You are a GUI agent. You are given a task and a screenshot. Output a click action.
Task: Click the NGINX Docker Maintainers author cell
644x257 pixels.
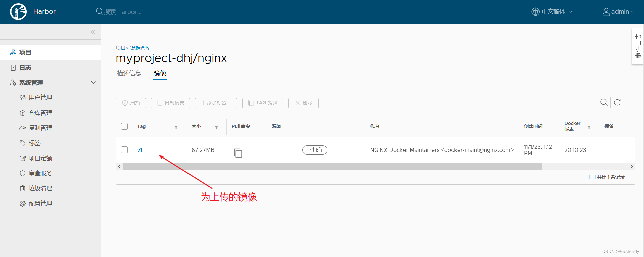click(442, 150)
